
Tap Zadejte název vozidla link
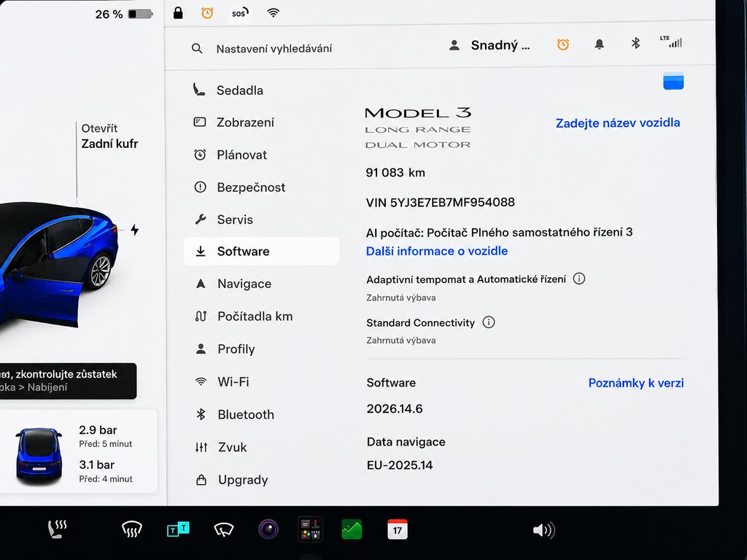[618, 122]
